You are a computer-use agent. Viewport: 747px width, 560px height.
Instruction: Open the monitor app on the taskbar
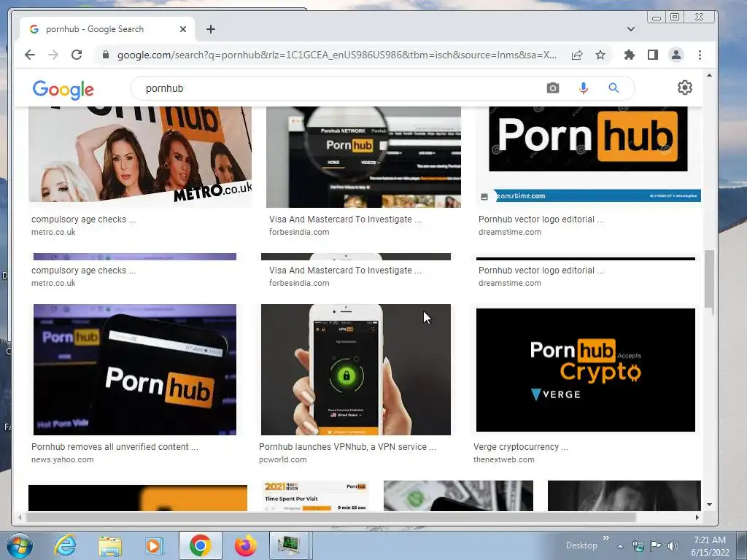pyautogui.click(x=290, y=545)
